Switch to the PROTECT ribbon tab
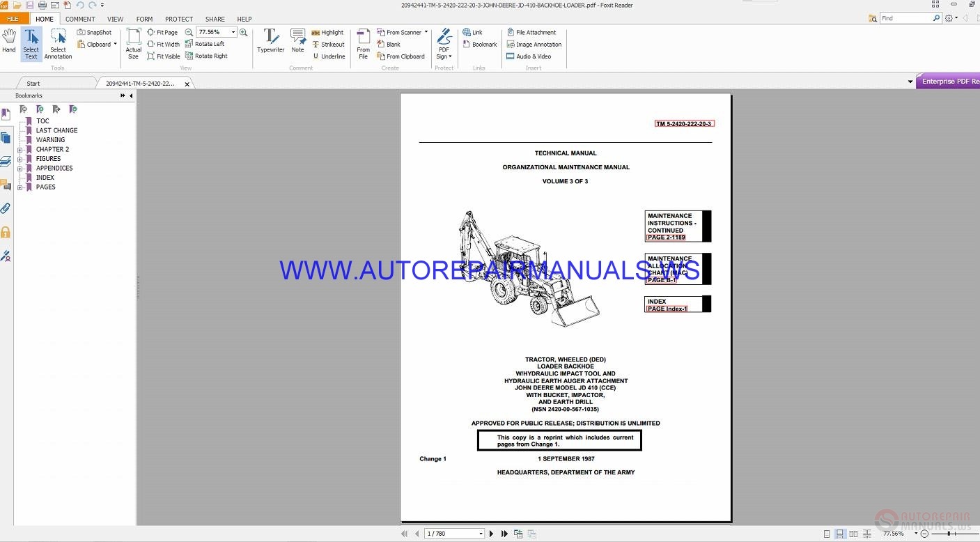 (x=179, y=19)
